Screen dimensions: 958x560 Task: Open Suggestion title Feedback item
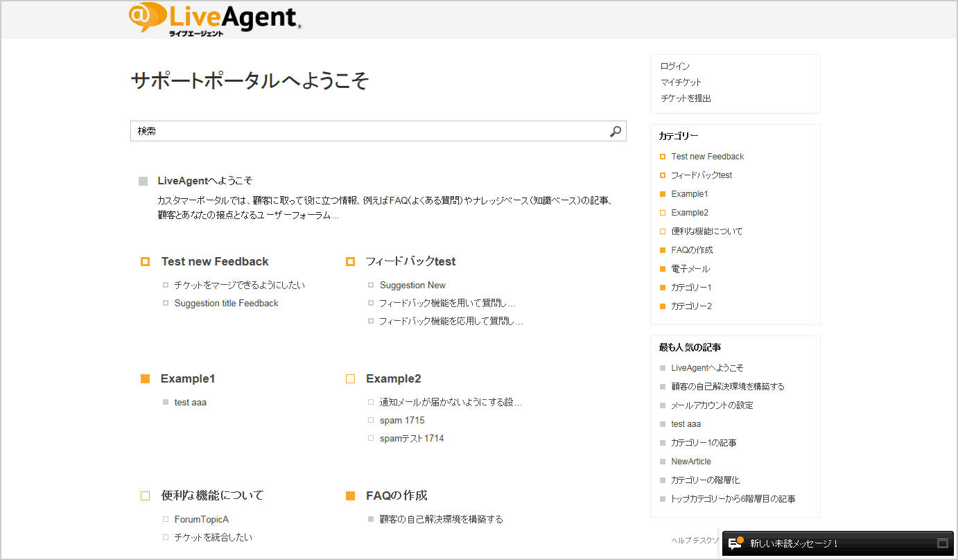click(226, 303)
